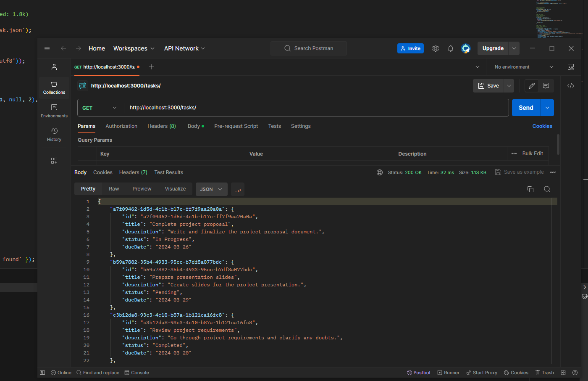
Task: Go forward using the right arrow
Action: point(79,48)
